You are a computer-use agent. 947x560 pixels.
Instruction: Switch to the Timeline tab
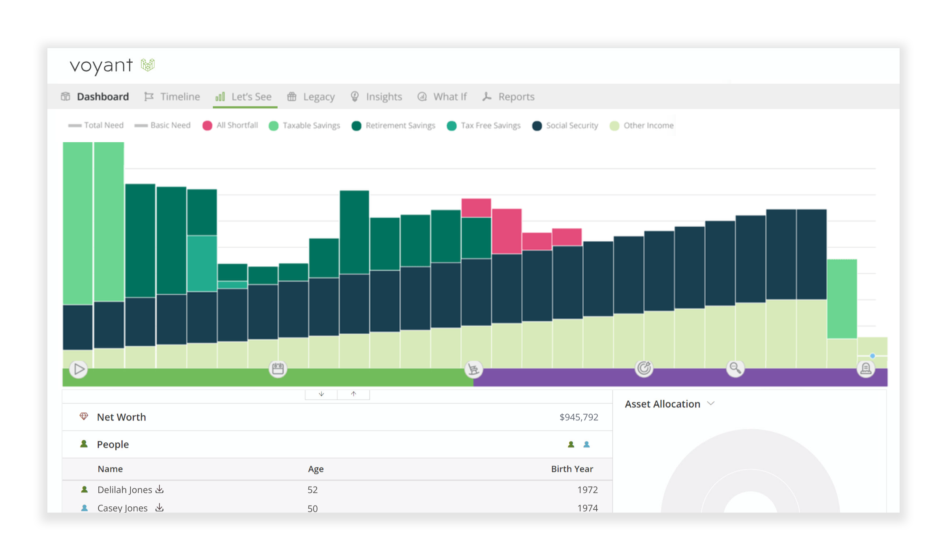[x=172, y=96]
